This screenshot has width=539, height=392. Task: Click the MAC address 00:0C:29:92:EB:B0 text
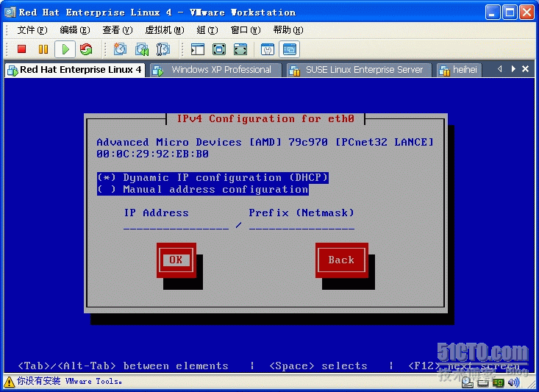coord(153,154)
